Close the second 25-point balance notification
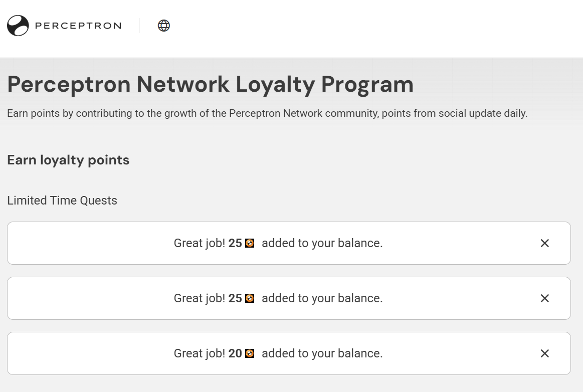Viewport: 583px width, 392px height. [544, 298]
